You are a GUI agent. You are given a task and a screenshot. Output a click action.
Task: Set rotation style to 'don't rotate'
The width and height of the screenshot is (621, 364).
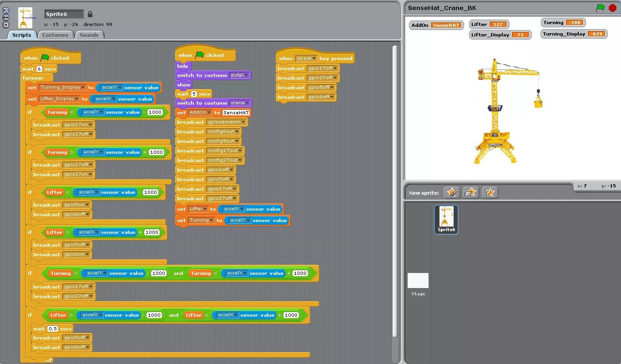(6, 25)
